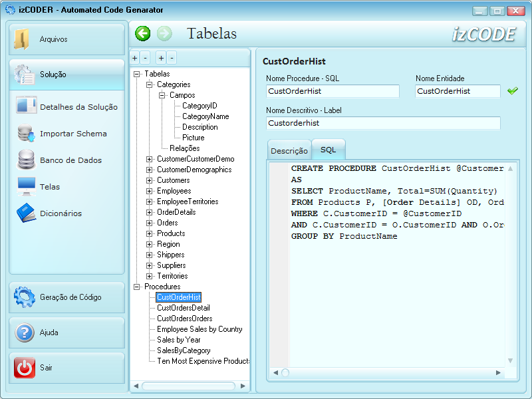Select the Ten Most Expensive Products procedure
532x399 pixels.
click(203, 361)
